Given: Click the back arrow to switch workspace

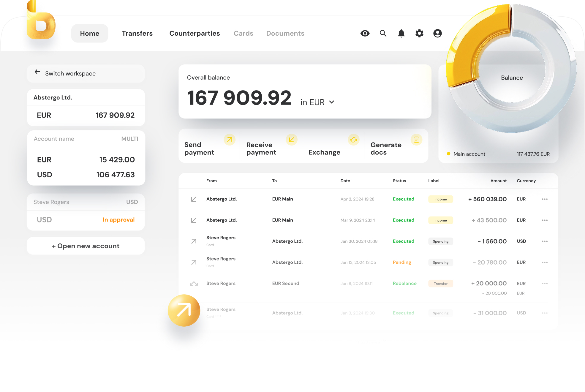Looking at the screenshot, I should click(37, 72).
